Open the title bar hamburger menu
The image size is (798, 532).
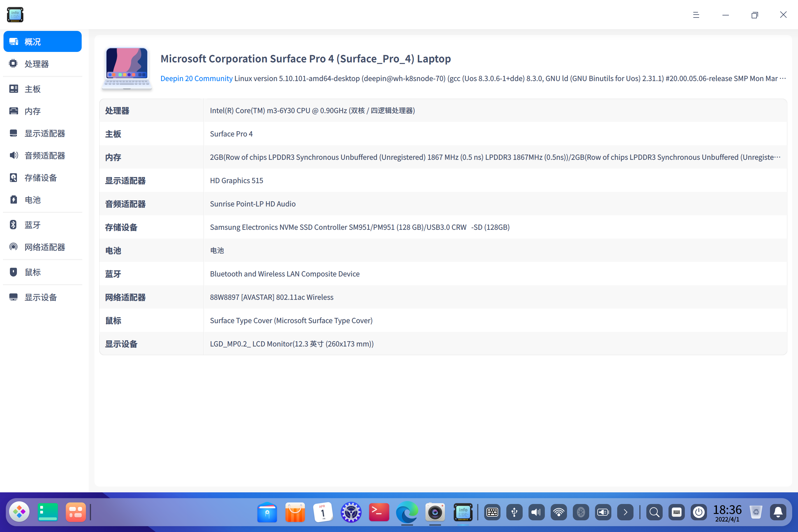[696, 15]
